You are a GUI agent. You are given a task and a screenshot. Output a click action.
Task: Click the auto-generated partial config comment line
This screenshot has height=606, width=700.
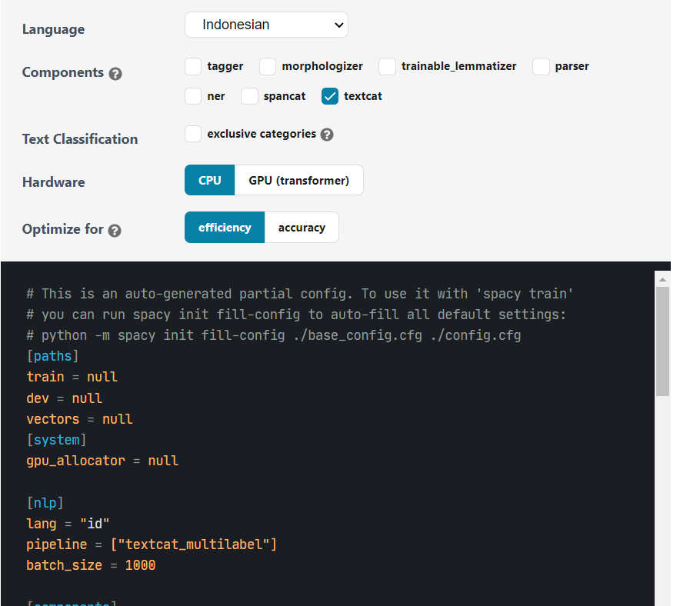[299, 294]
